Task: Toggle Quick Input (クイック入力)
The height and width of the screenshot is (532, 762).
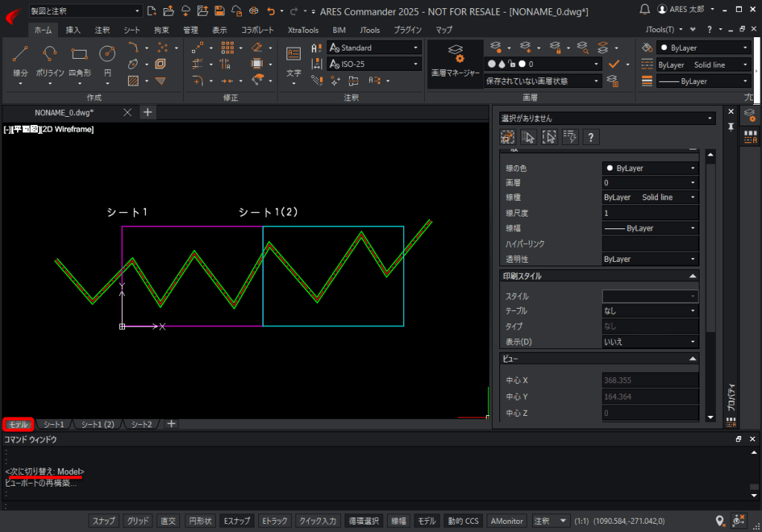Action: [x=318, y=521]
